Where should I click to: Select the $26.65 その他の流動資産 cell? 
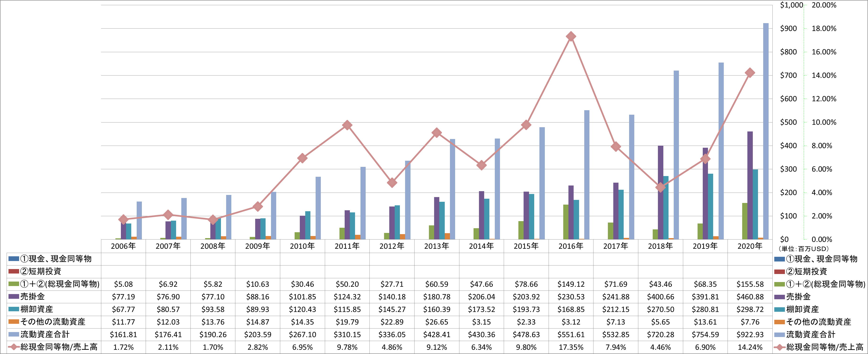point(437,322)
